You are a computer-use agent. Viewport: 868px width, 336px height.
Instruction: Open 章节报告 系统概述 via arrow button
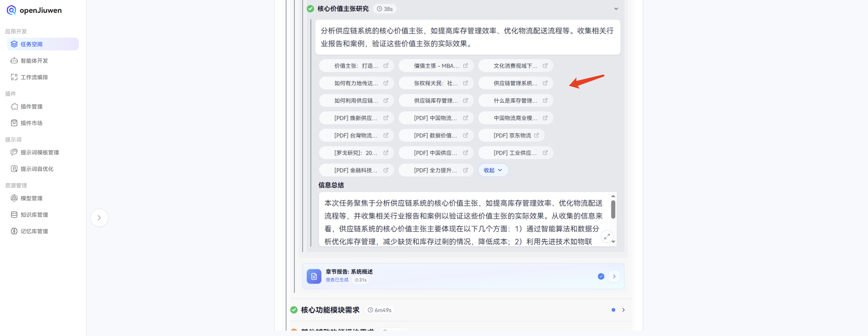pyautogui.click(x=614, y=276)
